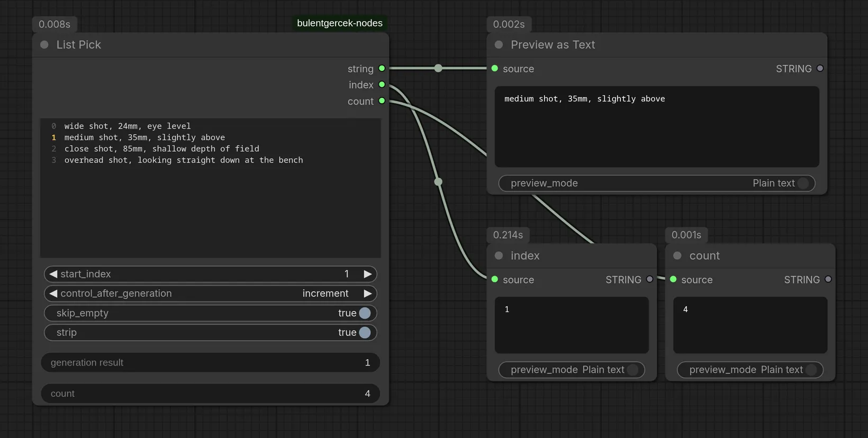Image resolution: width=868 pixels, height=438 pixels.
Task: Click the count preview node title
Action: 704,255
